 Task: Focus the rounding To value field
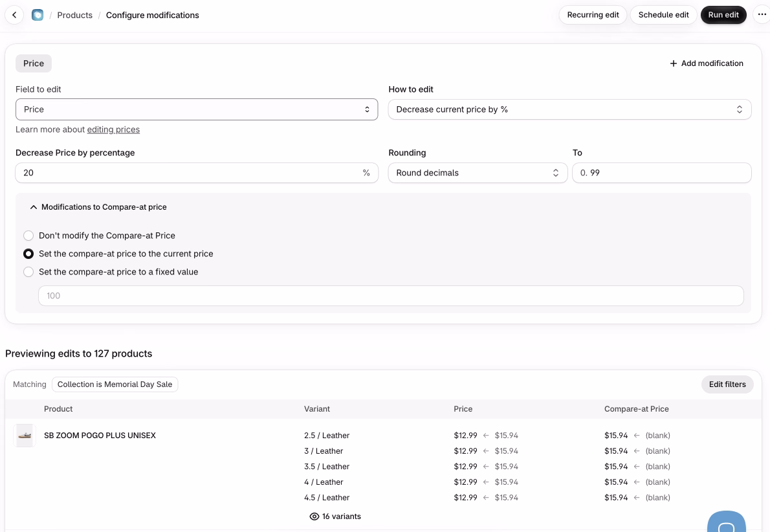tap(661, 173)
